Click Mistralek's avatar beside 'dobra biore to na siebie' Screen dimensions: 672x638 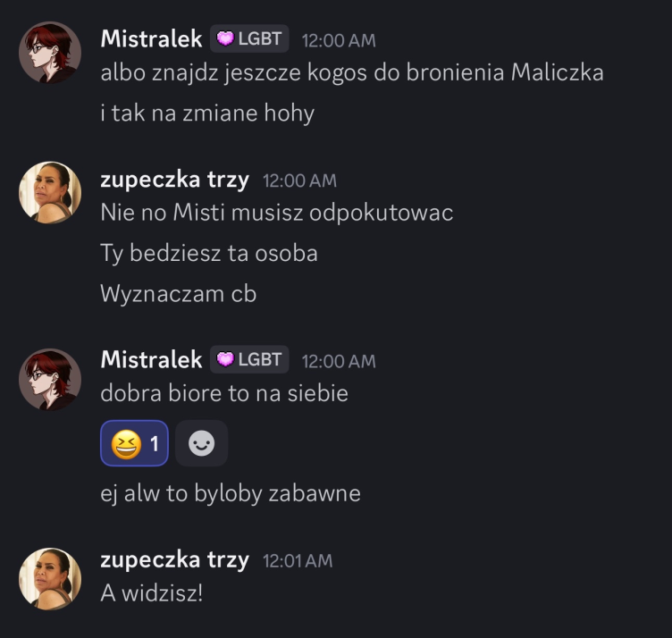50,379
